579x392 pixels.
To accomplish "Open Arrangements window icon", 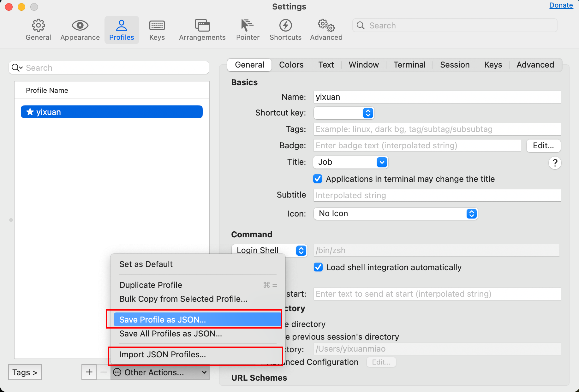I will pos(202,26).
